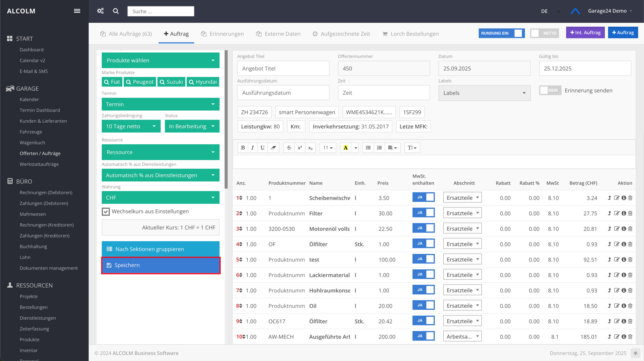
Task: Edit the Filter row using pencil icon
Action: click(x=617, y=213)
